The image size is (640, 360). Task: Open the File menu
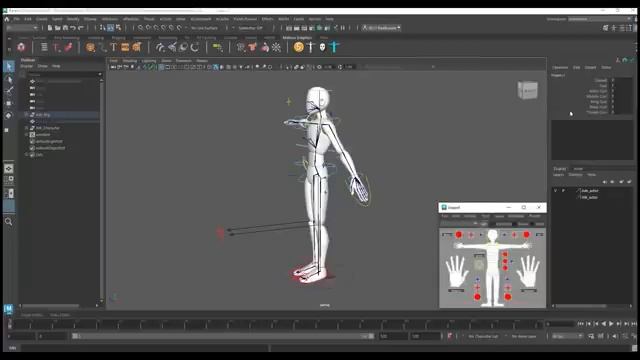(x=17, y=19)
